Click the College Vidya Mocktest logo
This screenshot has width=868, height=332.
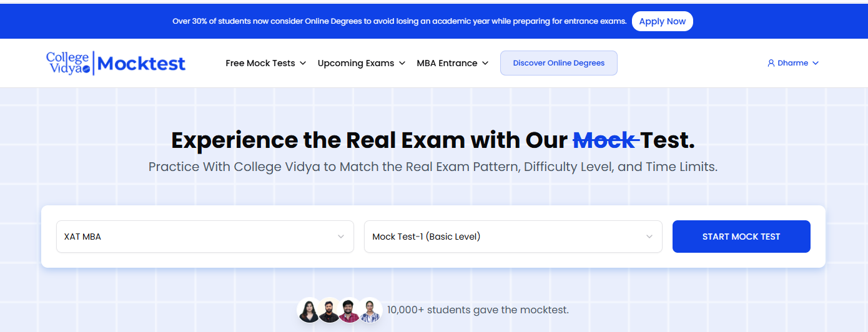pyautogui.click(x=116, y=63)
